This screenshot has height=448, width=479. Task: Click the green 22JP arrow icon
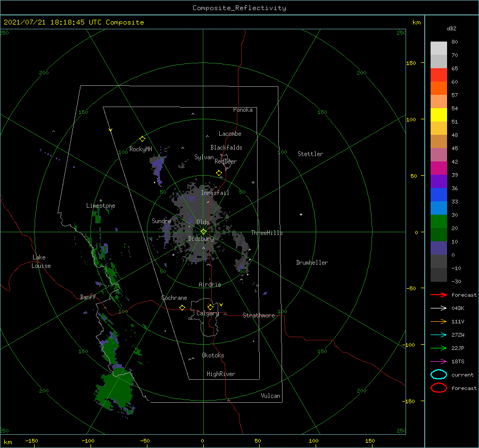tap(439, 348)
